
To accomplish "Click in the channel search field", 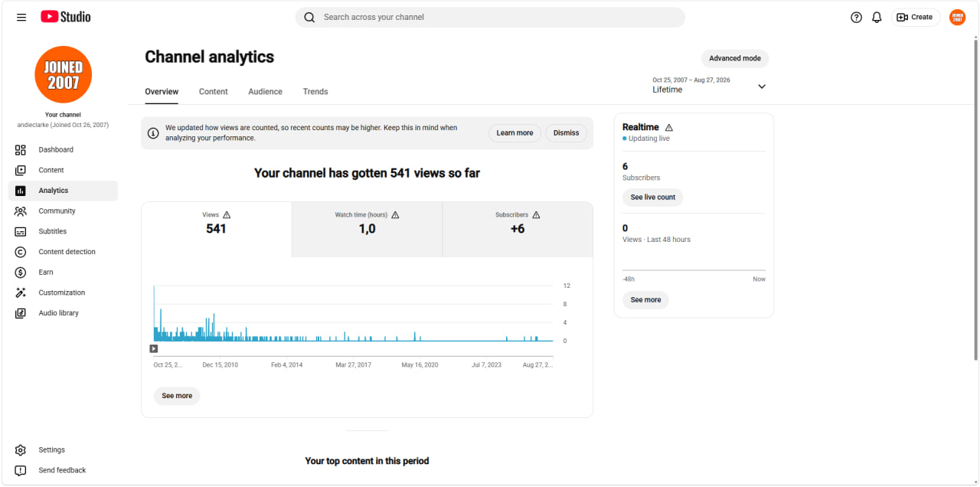I will (x=490, y=17).
